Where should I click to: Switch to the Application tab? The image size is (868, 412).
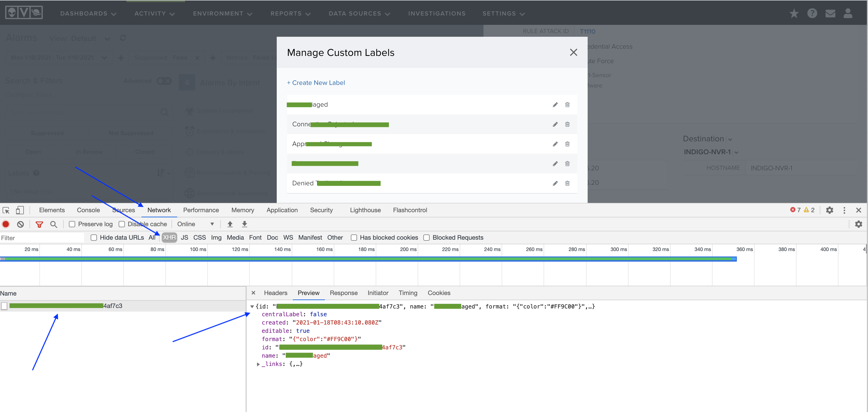click(282, 210)
